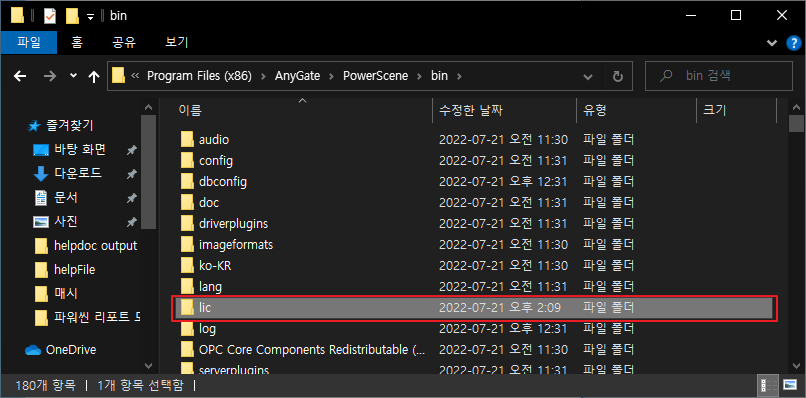Select the audio folder icon
Viewport: 806px width, 398px height.
click(x=187, y=139)
